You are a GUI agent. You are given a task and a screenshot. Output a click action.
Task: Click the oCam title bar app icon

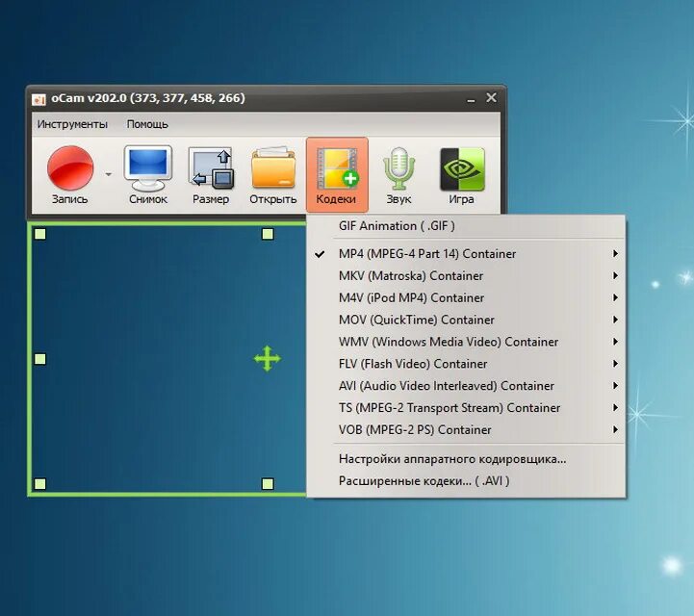tap(39, 99)
